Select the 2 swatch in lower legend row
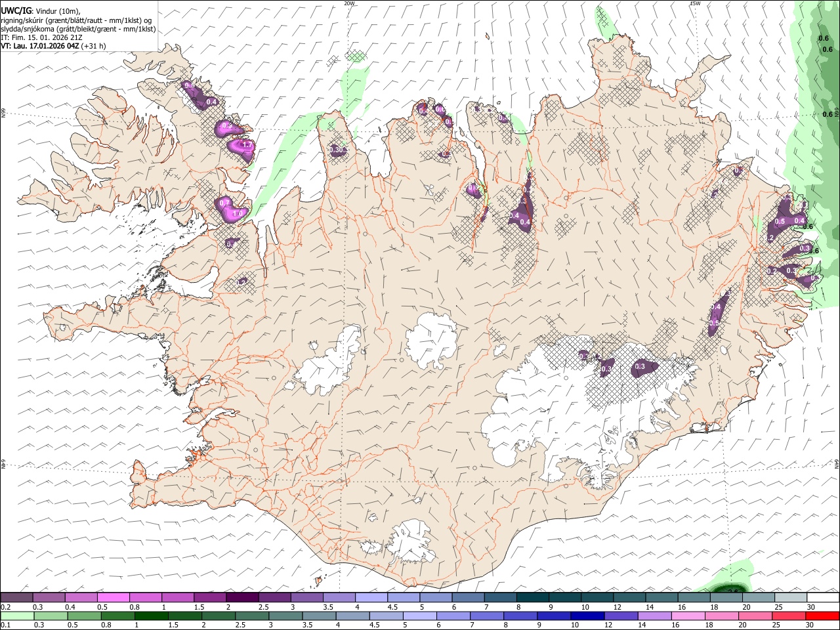840x630 pixels. point(219,616)
